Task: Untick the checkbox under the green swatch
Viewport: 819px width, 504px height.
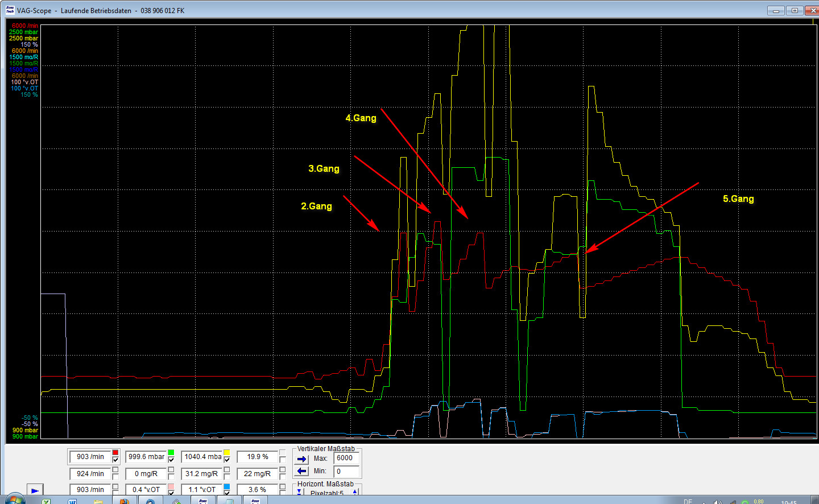Action: pos(171,460)
